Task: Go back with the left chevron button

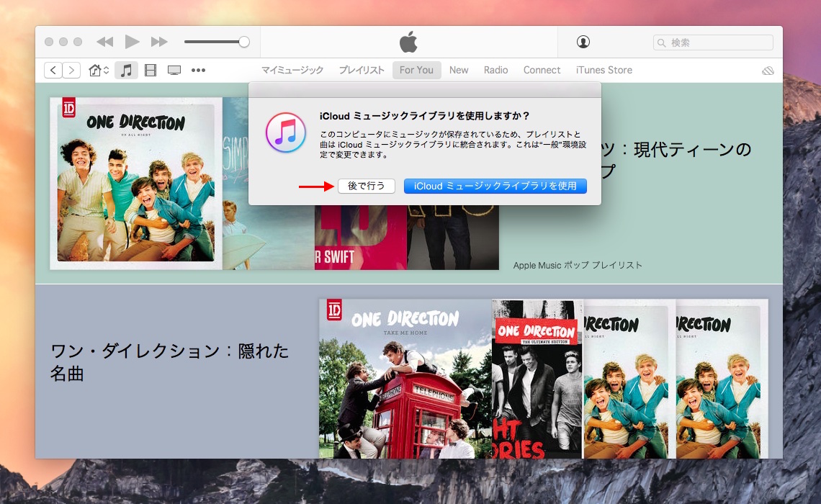Action: click(53, 70)
